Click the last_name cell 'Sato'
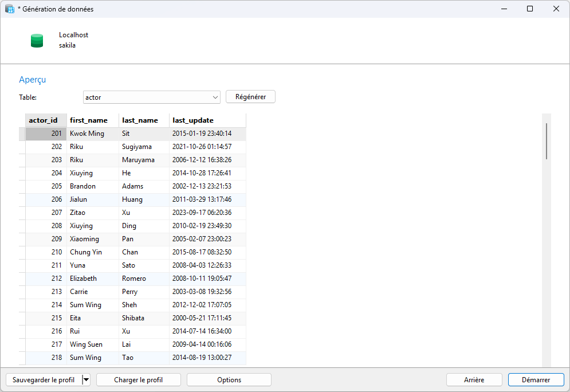 [144, 265]
